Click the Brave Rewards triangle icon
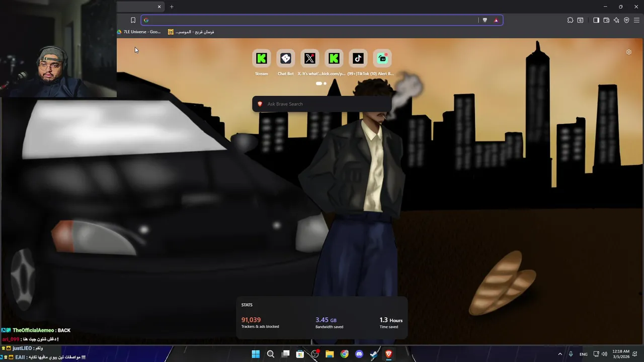 coord(496,20)
